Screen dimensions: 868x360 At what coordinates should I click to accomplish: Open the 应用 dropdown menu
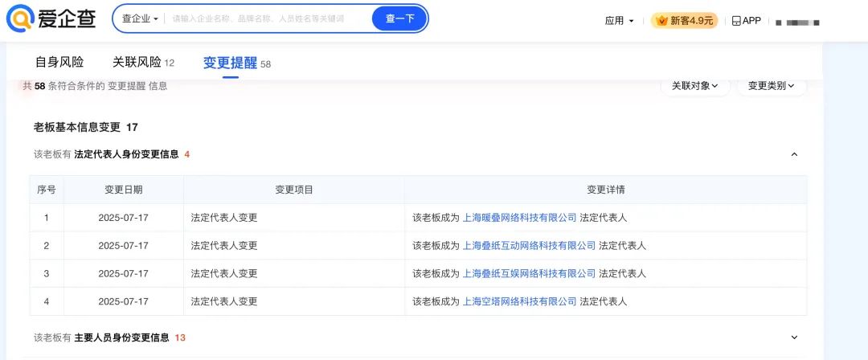(620, 21)
